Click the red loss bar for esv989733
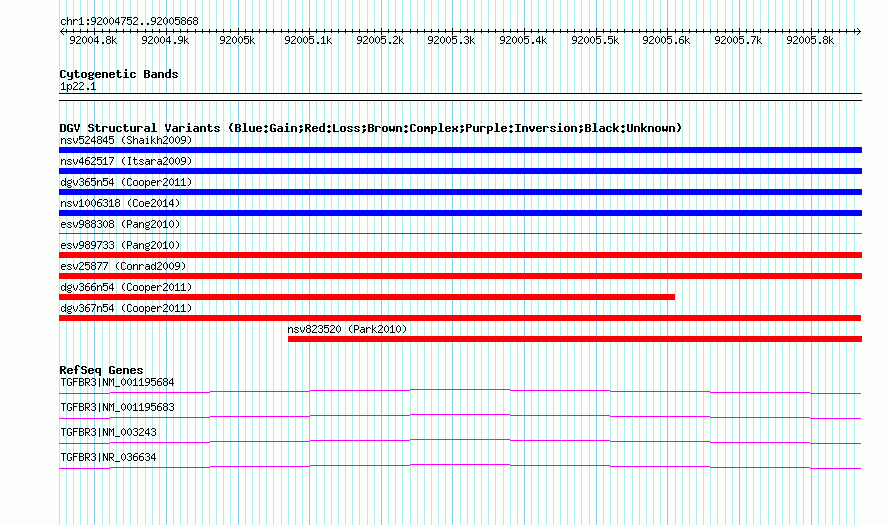The width and height of the screenshot is (890, 525). click(460, 255)
